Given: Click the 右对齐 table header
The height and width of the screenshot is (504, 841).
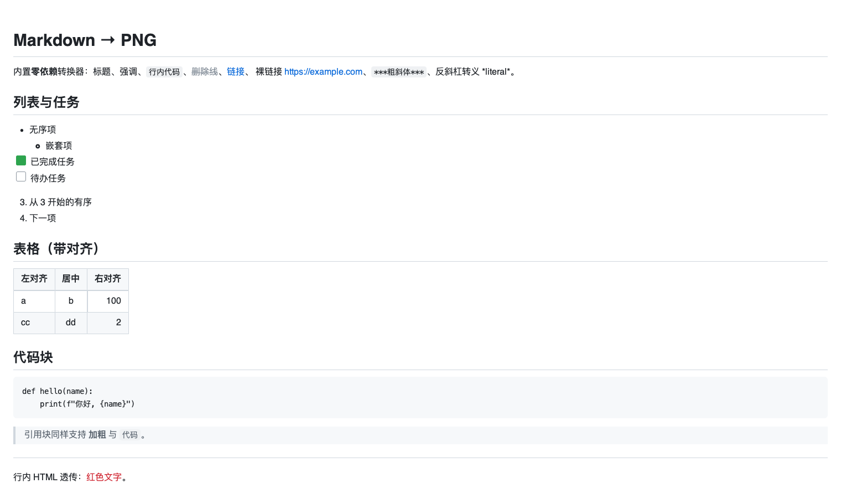Looking at the screenshot, I should click(108, 279).
